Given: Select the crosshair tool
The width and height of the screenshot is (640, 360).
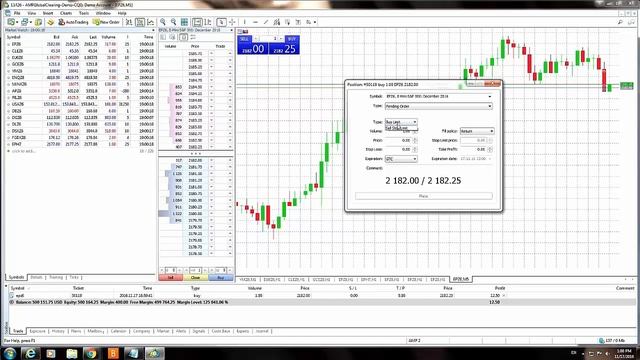Looking at the screenshot, I should (232, 22).
